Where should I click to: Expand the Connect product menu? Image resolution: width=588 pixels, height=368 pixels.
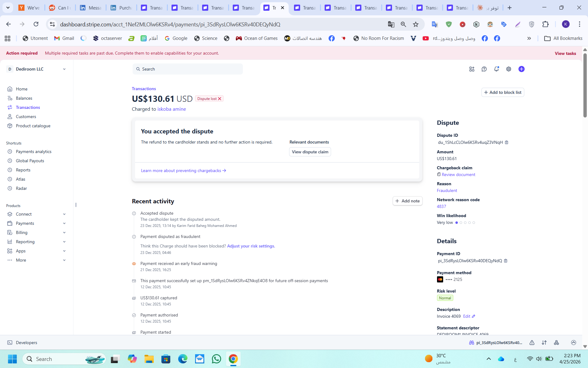click(36, 214)
